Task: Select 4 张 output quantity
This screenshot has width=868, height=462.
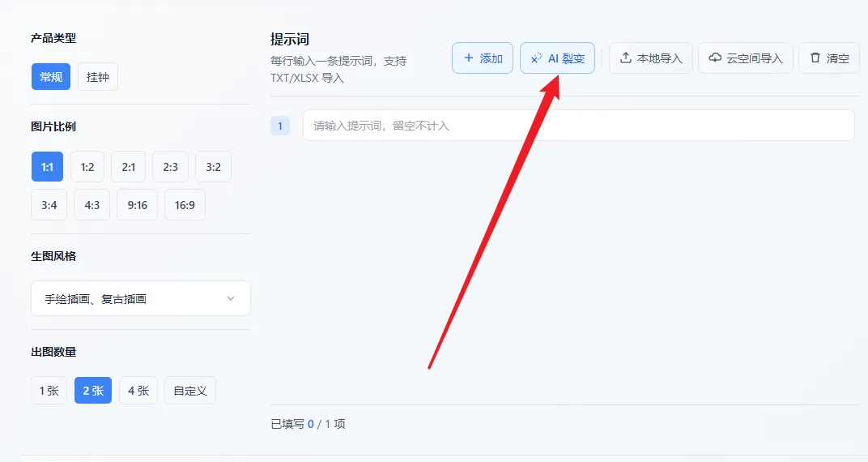Action: tap(138, 391)
